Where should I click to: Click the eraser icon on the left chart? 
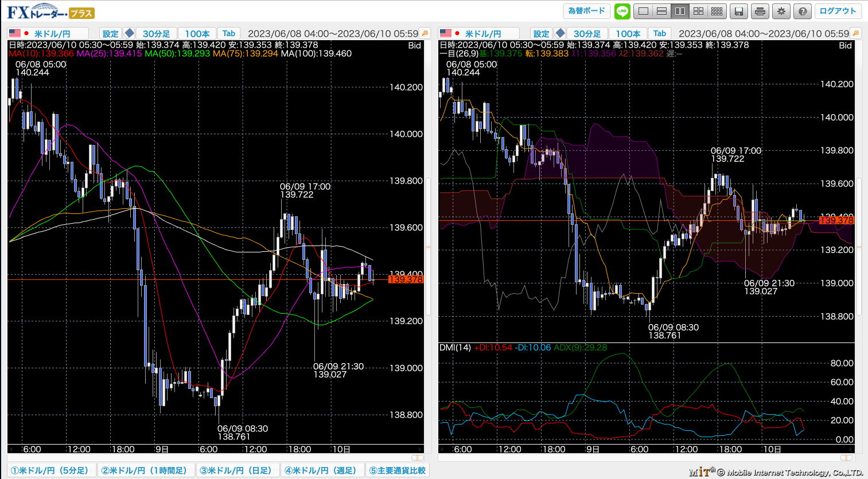129,33
